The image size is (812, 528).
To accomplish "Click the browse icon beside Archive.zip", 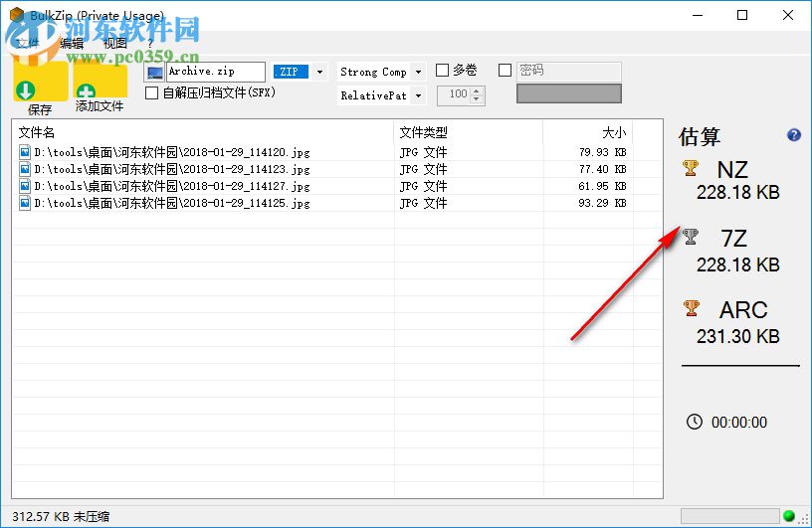I will tap(154, 72).
